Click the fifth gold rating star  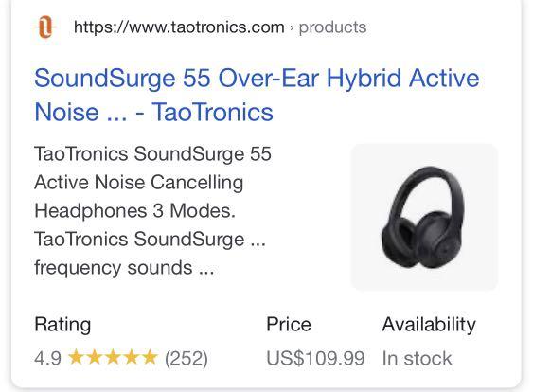150,357
